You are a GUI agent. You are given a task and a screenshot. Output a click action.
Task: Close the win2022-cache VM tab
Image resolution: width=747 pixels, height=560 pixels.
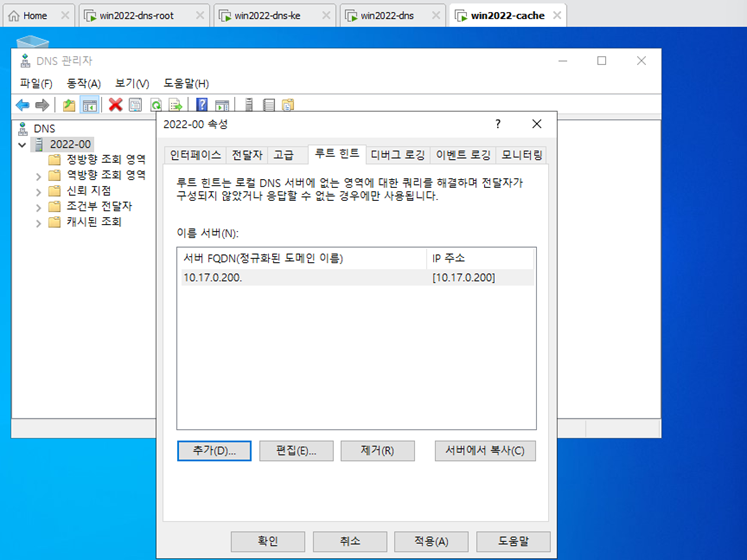[557, 16]
